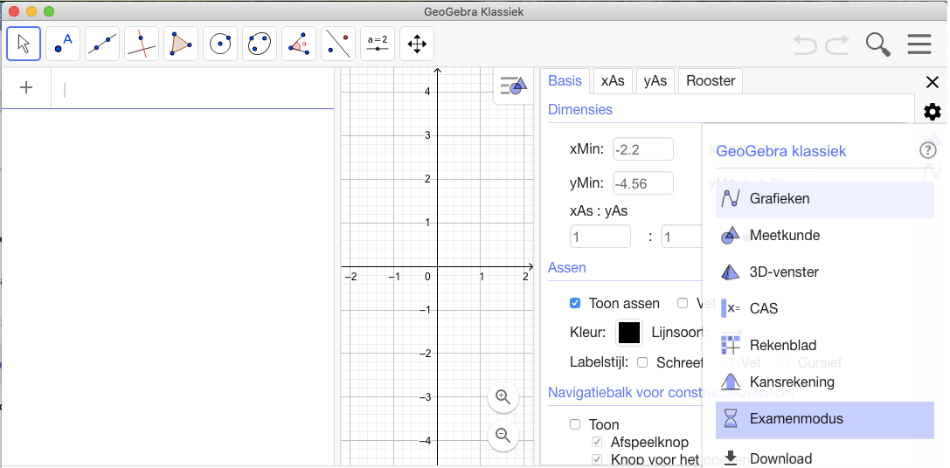Select the Angle tool
Image resolution: width=950 pixels, height=468 pixels.
tap(299, 44)
